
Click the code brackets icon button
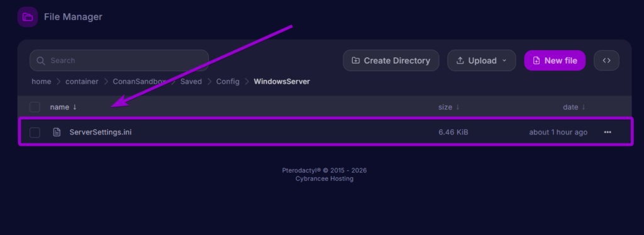pos(607,61)
